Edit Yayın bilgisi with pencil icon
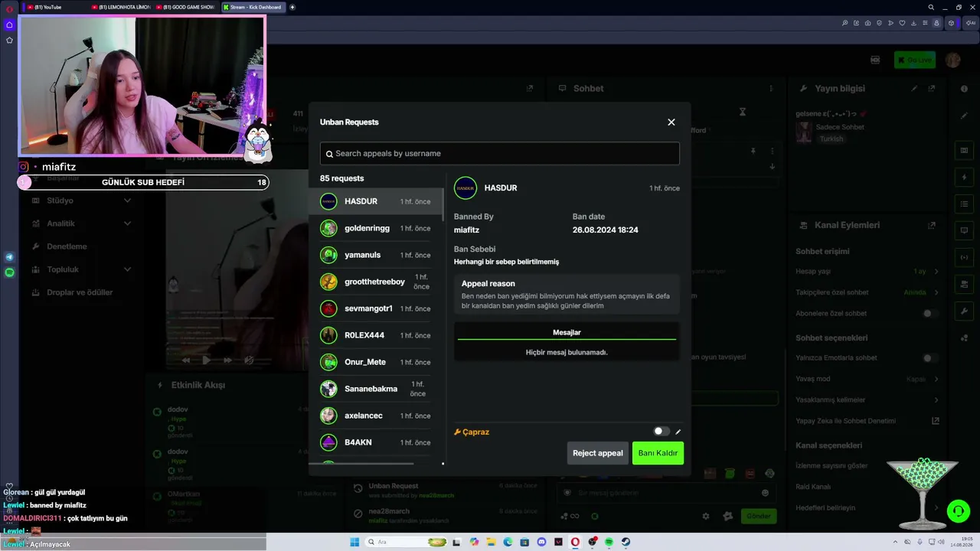The width and height of the screenshot is (980, 551). 914,88
